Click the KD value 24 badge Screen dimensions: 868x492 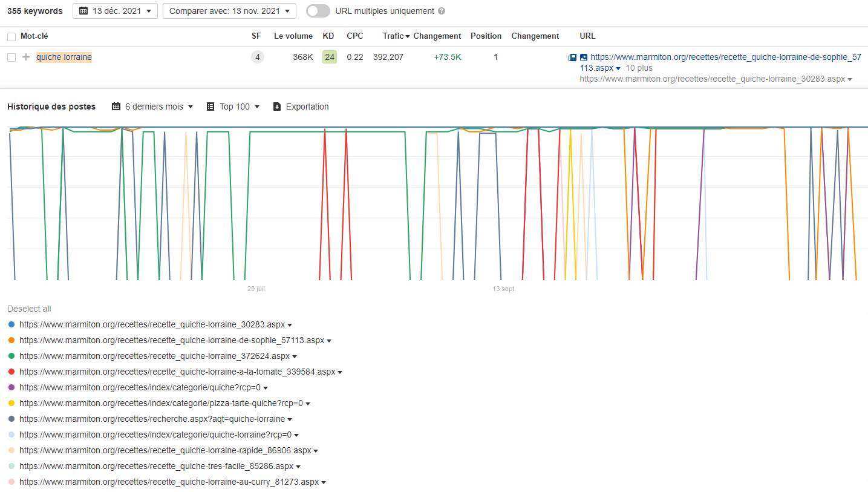point(329,57)
